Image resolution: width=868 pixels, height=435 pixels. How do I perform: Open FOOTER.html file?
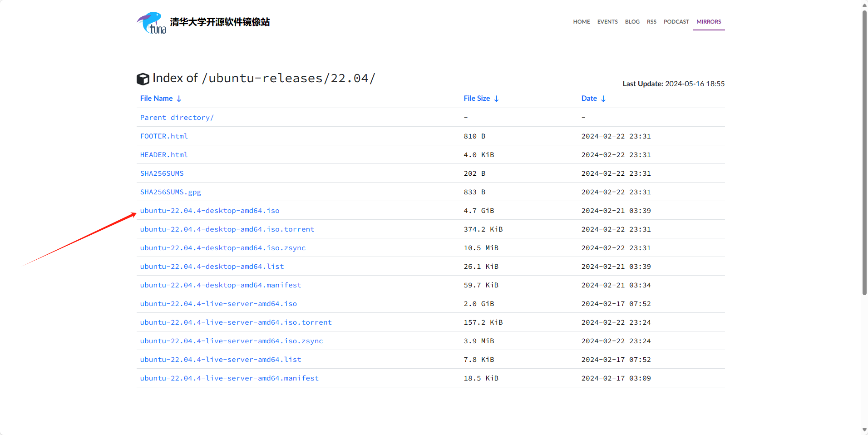pyautogui.click(x=164, y=136)
